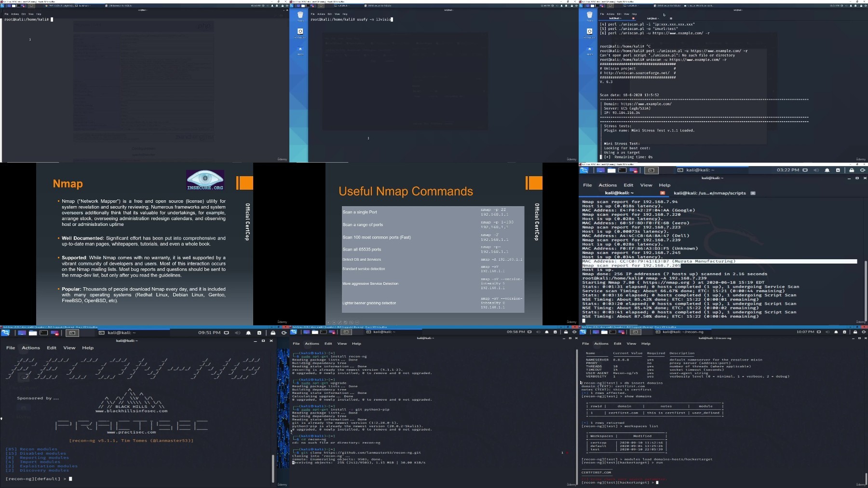Viewport: 868px width, 488px height.
Task: Open power manager icon in the 03:22 PM panel
Action: click(x=838, y=170)
